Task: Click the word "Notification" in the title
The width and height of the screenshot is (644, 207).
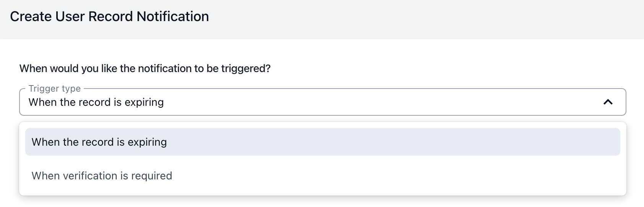Action: coord(173,16)
